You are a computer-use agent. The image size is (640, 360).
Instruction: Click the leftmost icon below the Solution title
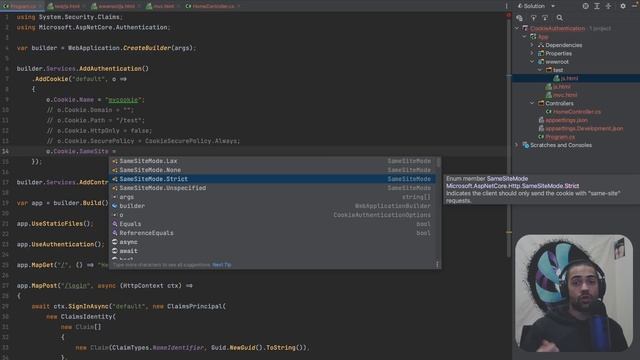[x=519, y=18]
